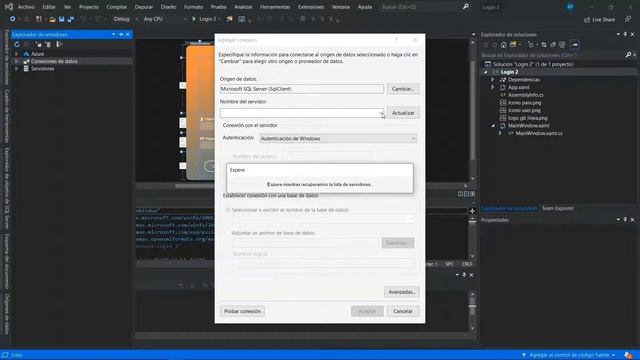Click the Agregar al control de código fuente
The image size is (640, 360).
tap(569, 356)
